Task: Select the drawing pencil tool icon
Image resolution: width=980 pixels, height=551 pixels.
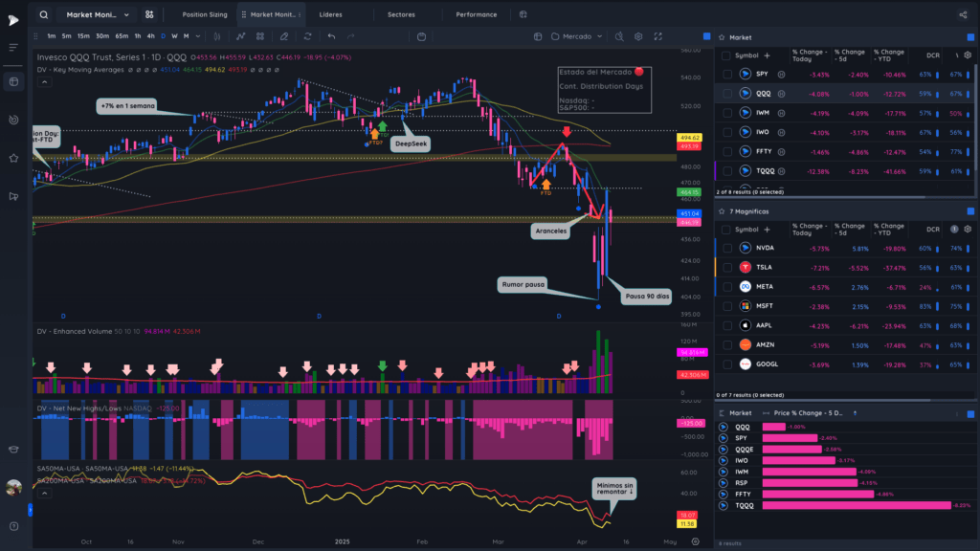Action: coord(283,36)
